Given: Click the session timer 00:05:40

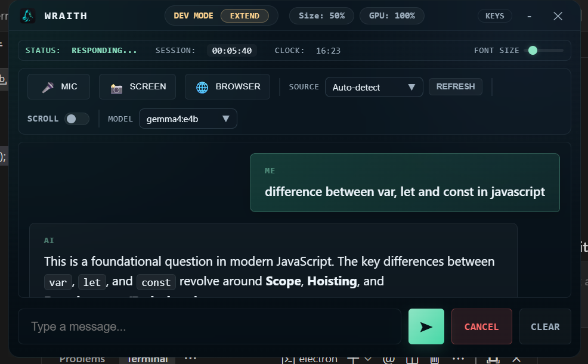Looking at the screenshot, I should point(232,51).
